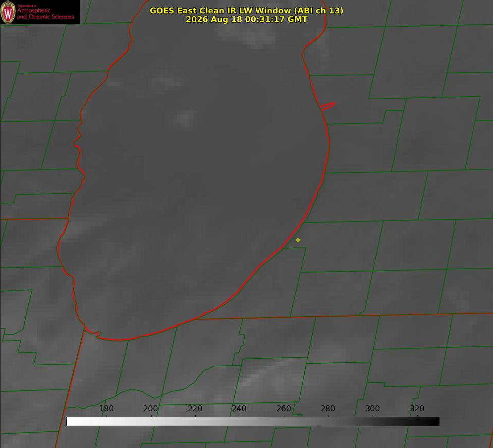
Task: Click the white end of the grayscale colorbar
Action: click(x=70, y=422)
